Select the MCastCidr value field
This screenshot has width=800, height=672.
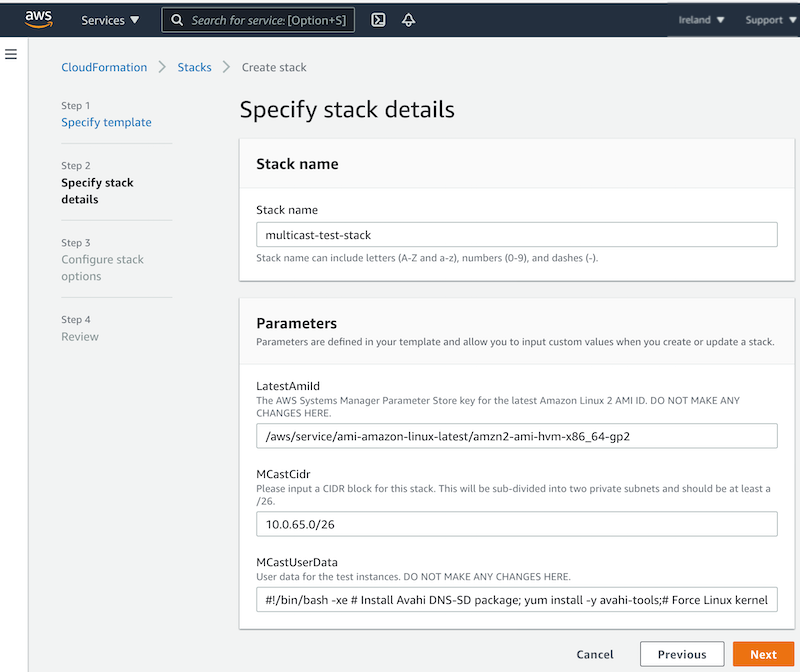(517, 523)
